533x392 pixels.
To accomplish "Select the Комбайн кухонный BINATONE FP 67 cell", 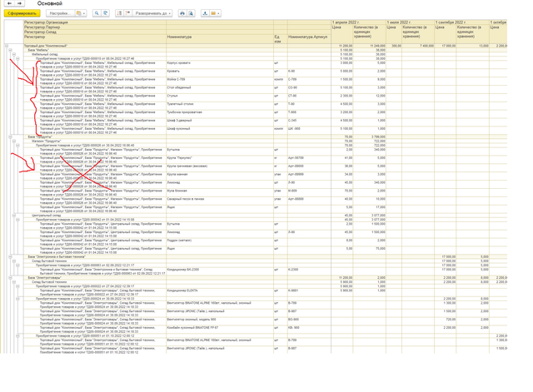I will point(220,330).
